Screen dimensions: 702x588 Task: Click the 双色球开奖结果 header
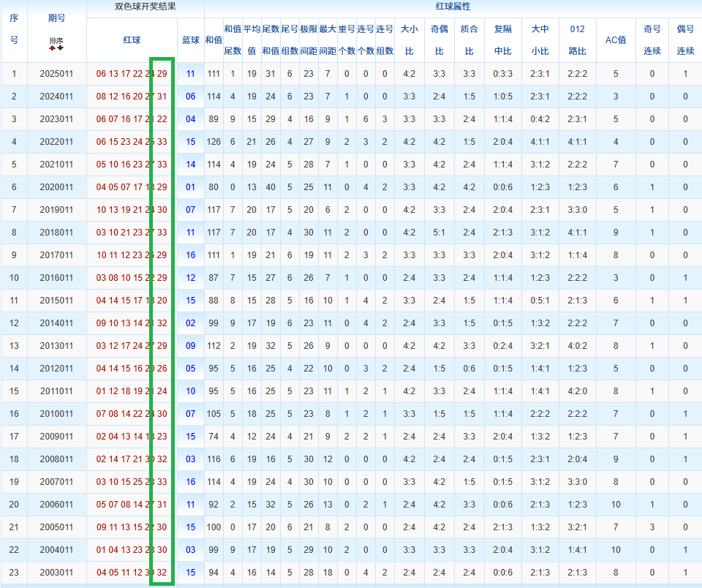click(x=145, y=7)
